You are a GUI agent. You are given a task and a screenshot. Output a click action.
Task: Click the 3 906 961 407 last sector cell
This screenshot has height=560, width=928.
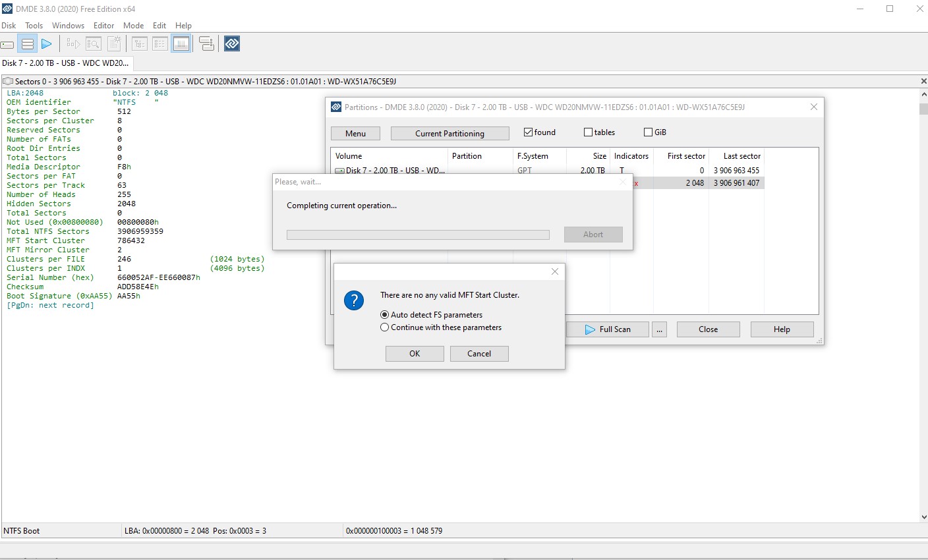click(x=736, y=183)
